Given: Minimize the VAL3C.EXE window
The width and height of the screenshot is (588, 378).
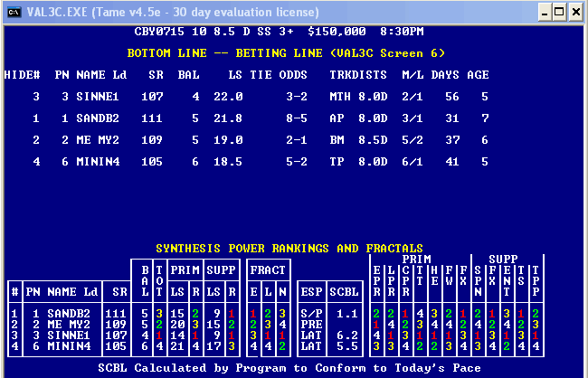Looking at the screenshot, I should (x=545, y=14).
